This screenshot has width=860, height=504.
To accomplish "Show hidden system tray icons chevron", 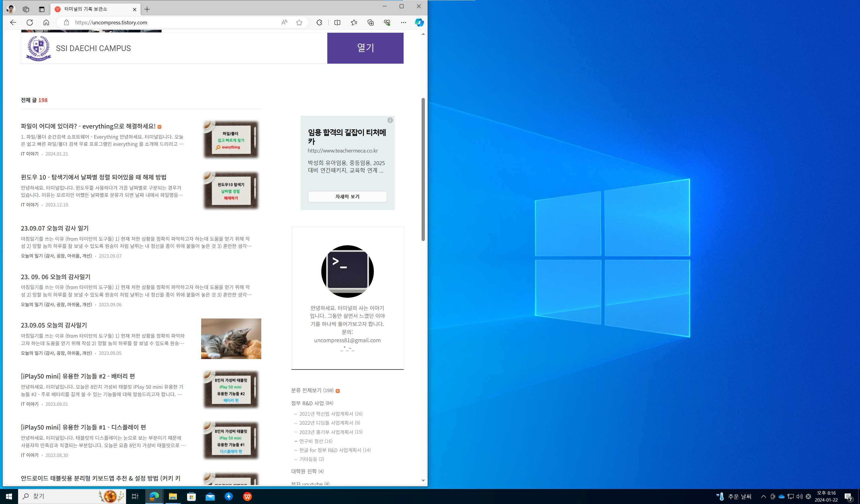I will click(763, 496).
